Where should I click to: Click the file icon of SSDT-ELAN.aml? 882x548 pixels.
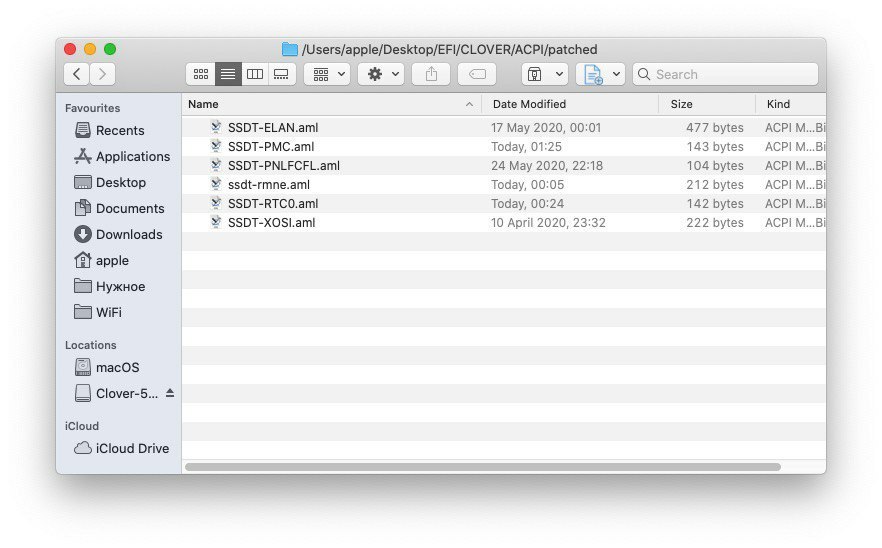(x=215, y=127)
